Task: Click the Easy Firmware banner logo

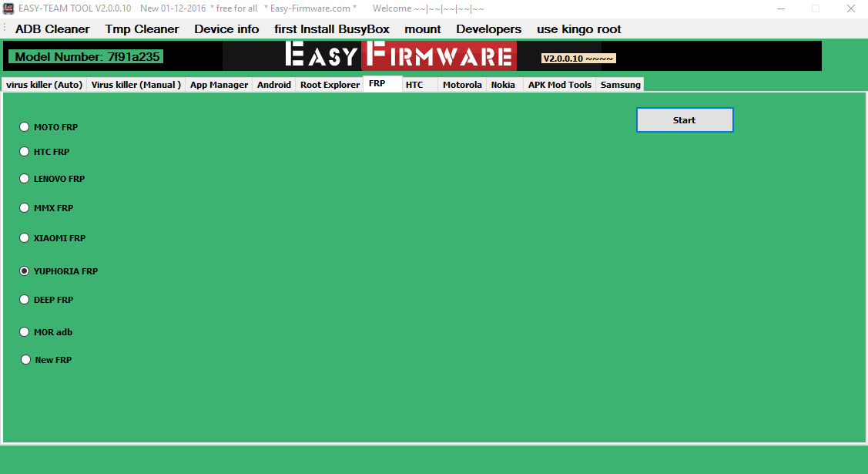Action: [x=399, y=55]
